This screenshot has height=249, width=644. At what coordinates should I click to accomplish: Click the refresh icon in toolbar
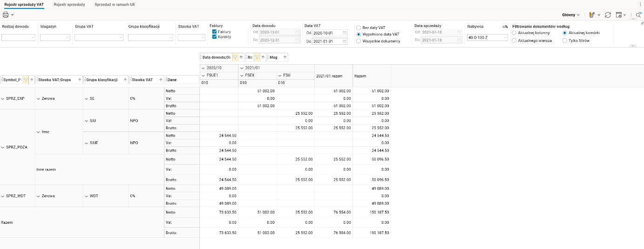(x=608, y=15)
